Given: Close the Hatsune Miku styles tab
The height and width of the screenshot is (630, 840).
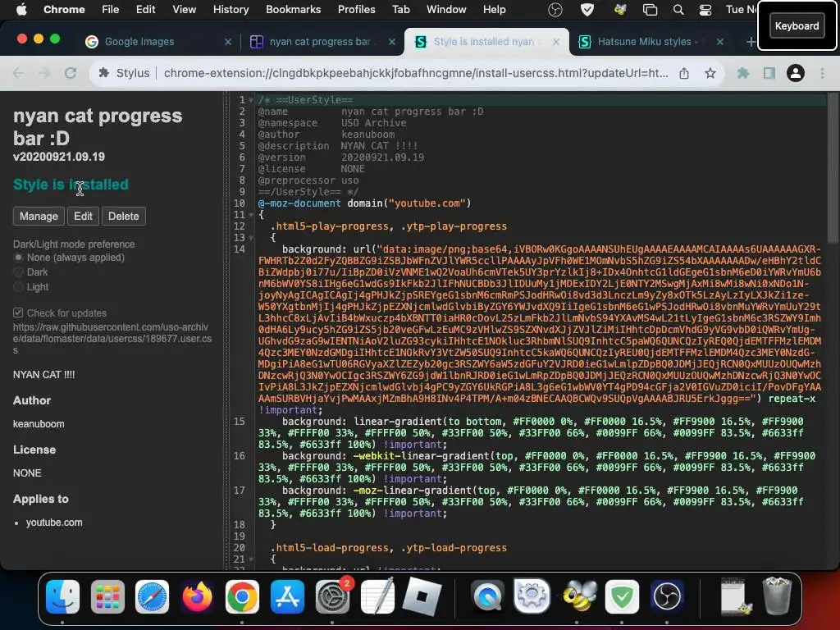Looking at the screenshot, I should point(720,42).
